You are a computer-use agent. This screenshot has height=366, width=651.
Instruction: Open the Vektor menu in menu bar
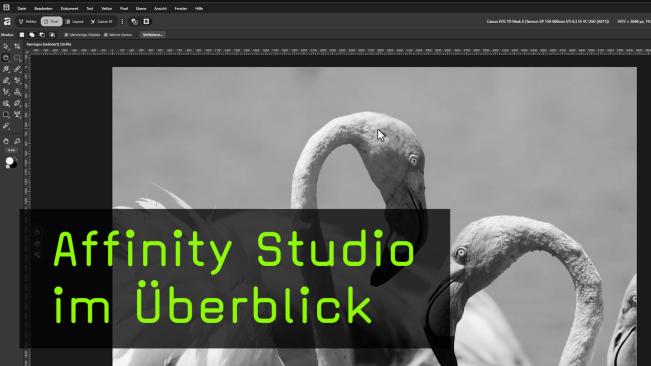(107, 8)
